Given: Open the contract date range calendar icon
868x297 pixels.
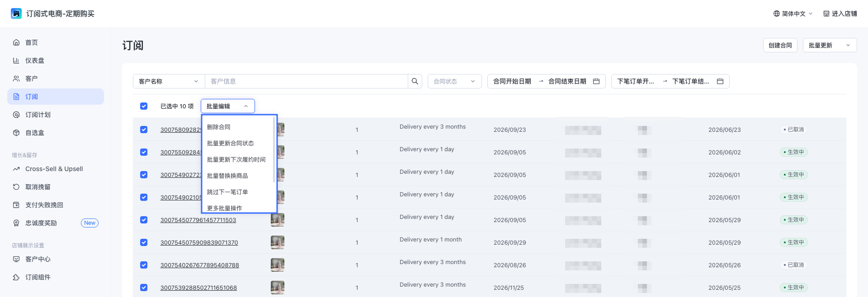Looking at the screenshot, I should (x=596, y=81).
